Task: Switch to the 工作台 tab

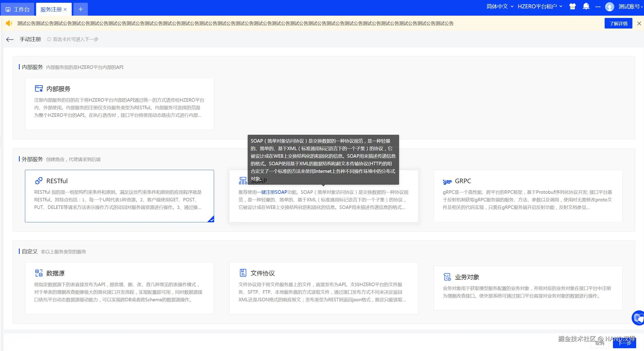Action: pyautogui.click(x=18, y=10)
